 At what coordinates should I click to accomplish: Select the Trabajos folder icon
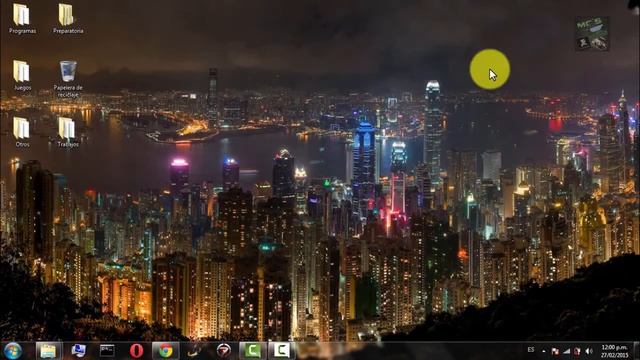[x=68, y=132]
